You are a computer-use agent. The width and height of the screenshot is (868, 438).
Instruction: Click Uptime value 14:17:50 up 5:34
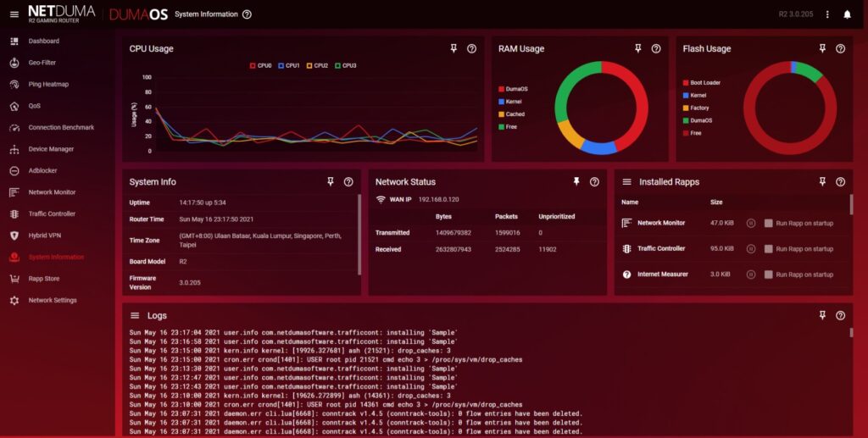coord(203,202)
